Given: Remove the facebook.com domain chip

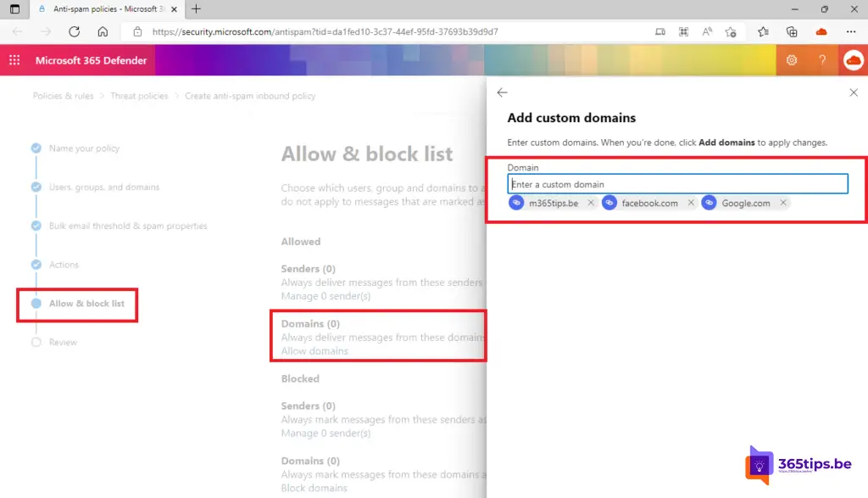Looking at the screenshot, I should click(x=691, y=204).
